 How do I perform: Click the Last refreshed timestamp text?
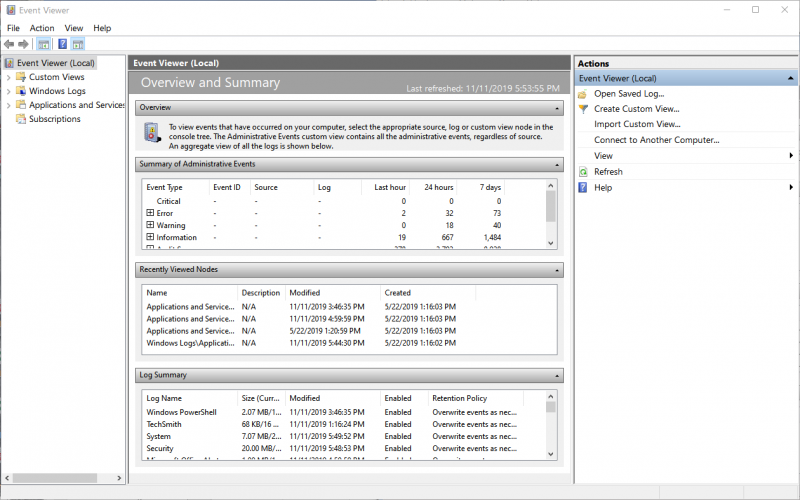(x=483, y=88)
